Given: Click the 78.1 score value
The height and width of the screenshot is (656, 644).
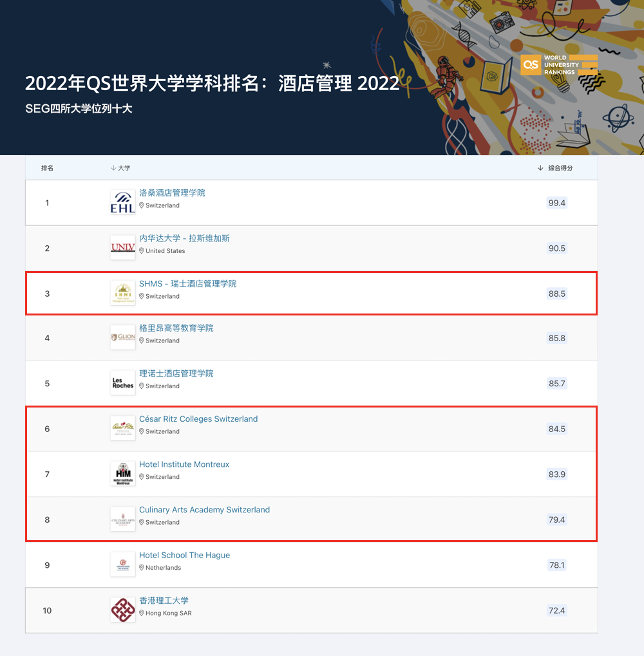Looking at the screenshot, I should click(557, 565).
